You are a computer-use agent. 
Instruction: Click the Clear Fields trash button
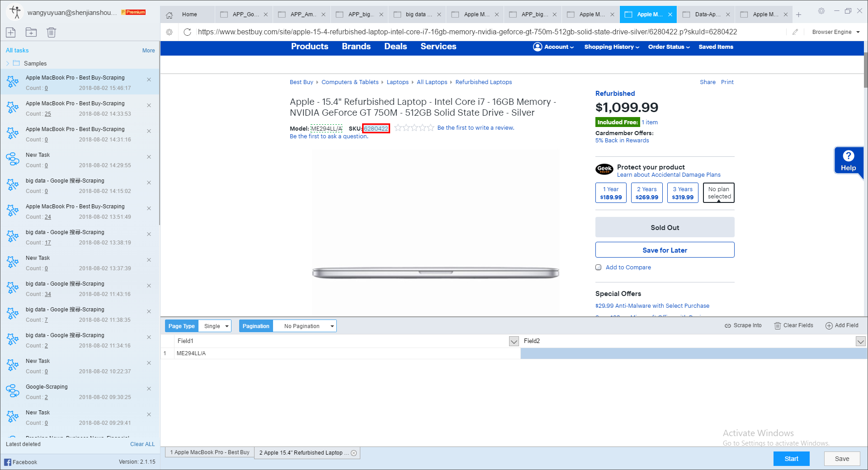tap(793, 325)
